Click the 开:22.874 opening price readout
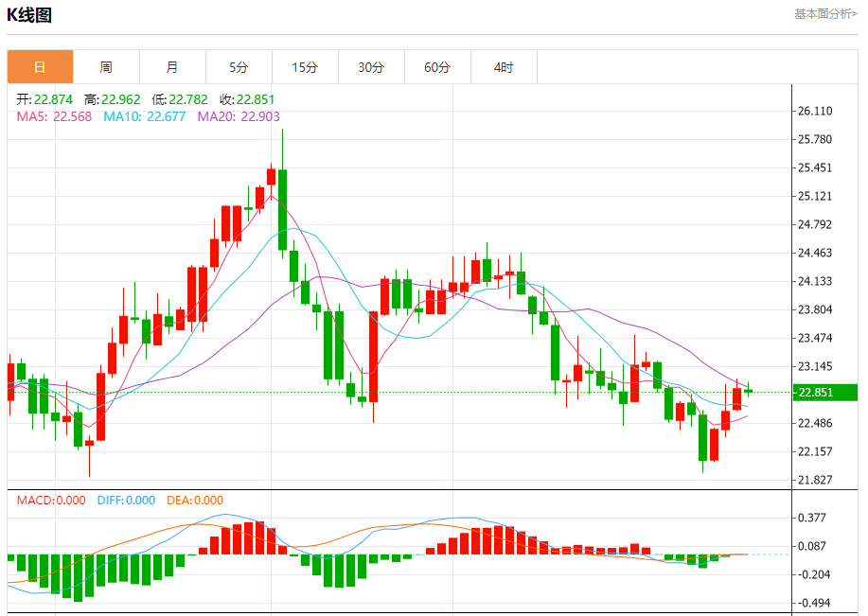The image size is (868, 616). point(45,99)
